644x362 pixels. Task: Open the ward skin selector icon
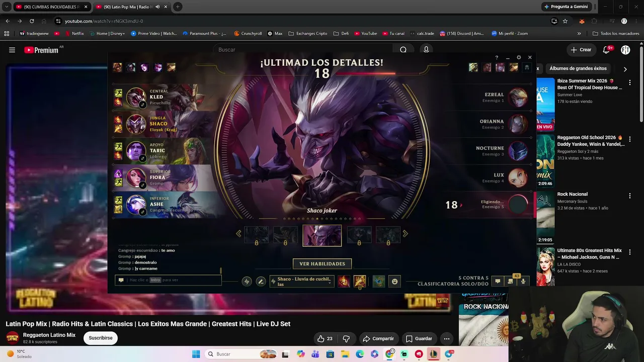tap(379, 282)
